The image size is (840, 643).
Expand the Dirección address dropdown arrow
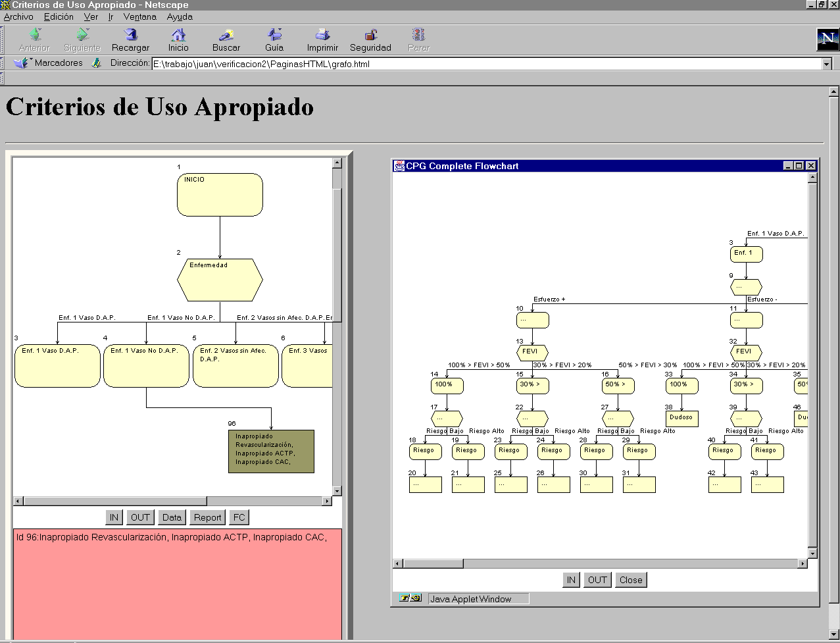[x=827, y=64]
